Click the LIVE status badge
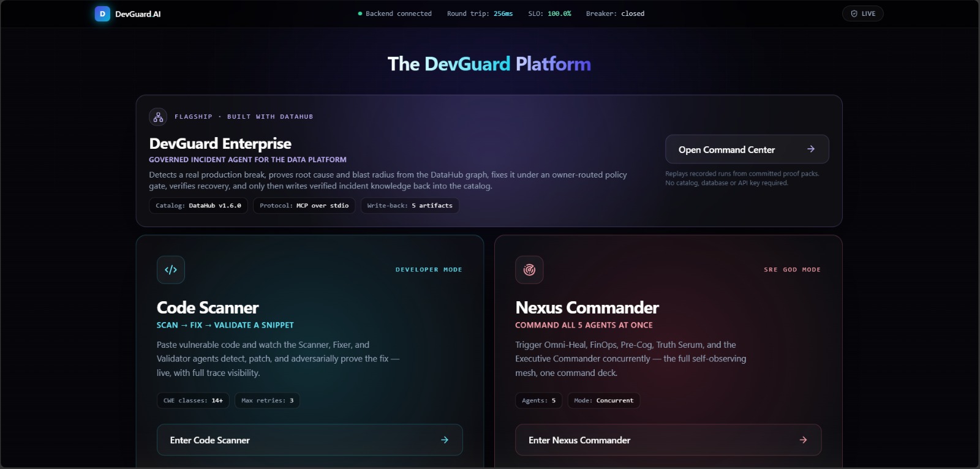This screenshot has width=980, height=469. coord(863,13)
